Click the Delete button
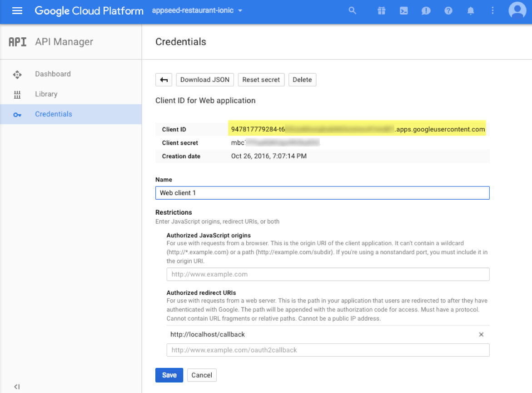Viewport: 532px width, 393px height. [302, 80]
